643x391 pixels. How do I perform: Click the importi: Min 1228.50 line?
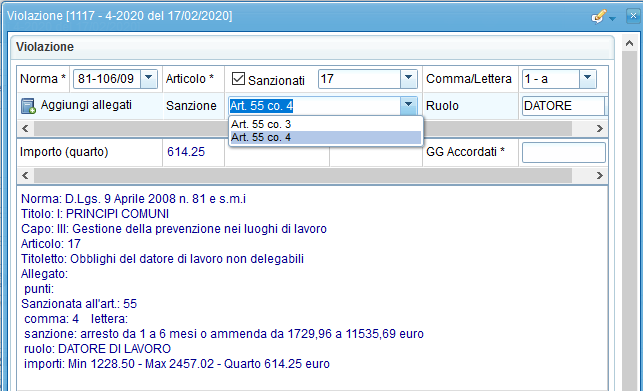(x=177, y=364)
